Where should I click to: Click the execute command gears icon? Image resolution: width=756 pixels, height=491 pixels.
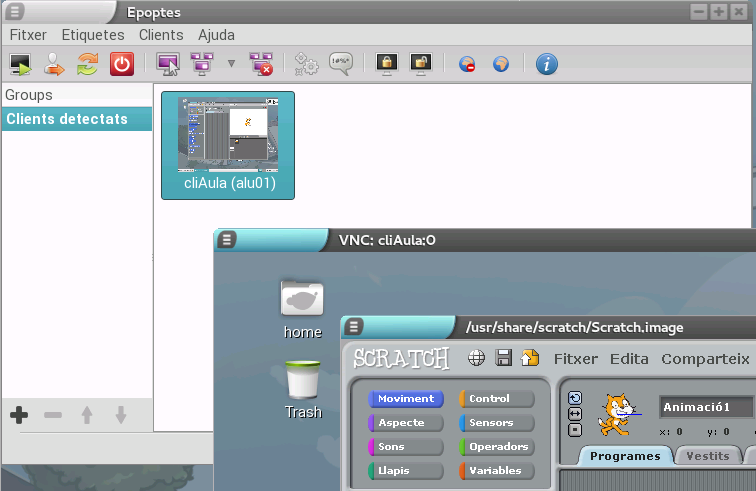click(306, 65)
